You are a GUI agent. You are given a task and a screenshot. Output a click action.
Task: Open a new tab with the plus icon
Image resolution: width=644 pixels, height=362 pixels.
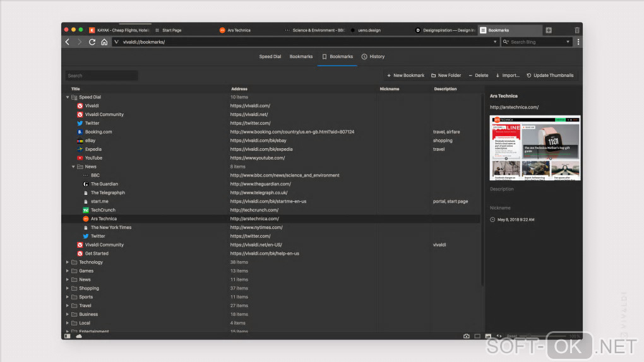(x=549, y=30)
